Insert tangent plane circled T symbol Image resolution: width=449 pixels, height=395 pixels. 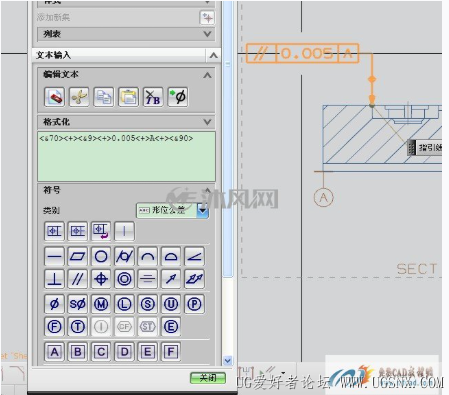point(78,327)
